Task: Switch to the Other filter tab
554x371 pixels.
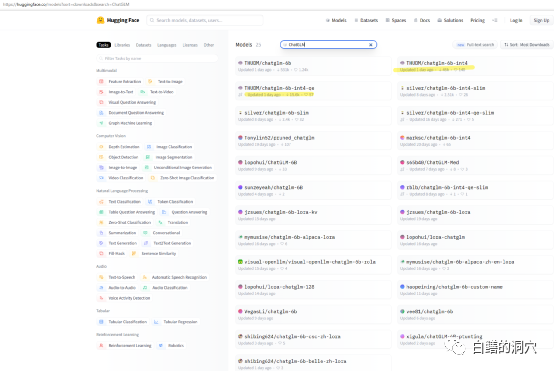Action: tap(209, 45)
